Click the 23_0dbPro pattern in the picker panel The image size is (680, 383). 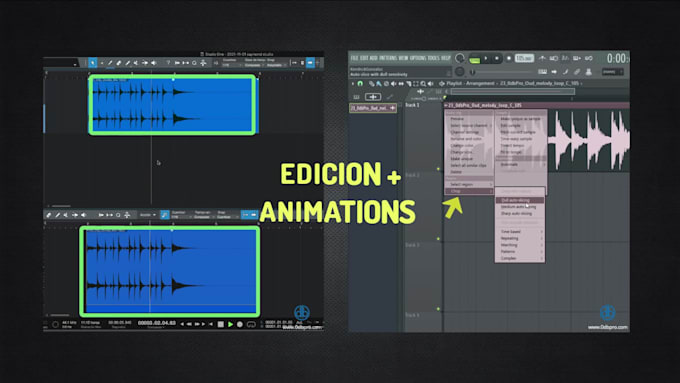pos(373,108)
